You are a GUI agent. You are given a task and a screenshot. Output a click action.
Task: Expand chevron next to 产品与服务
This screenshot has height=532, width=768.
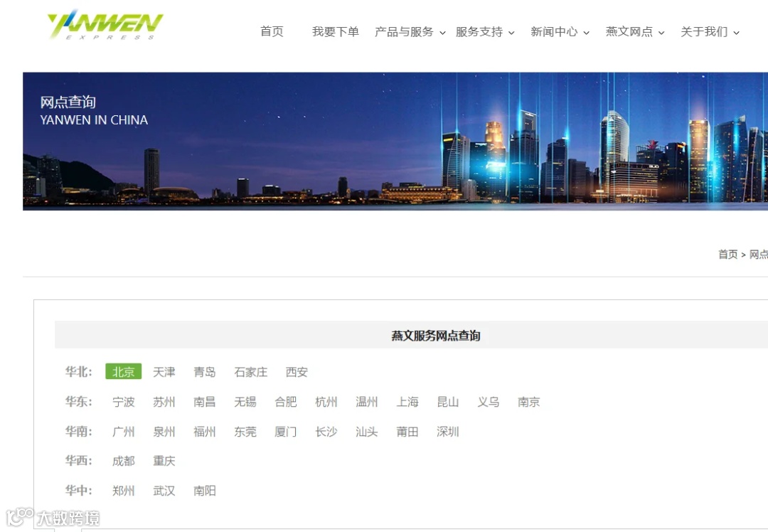[x=443, y=33]
